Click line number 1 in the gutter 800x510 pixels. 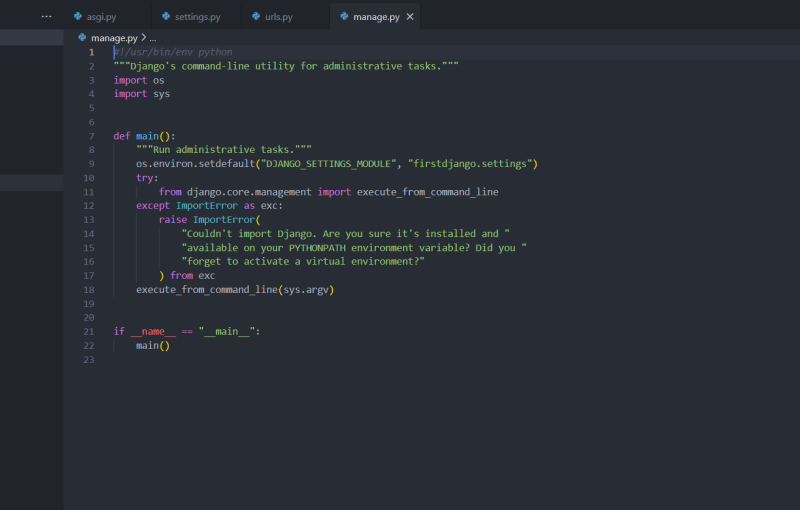91,52
